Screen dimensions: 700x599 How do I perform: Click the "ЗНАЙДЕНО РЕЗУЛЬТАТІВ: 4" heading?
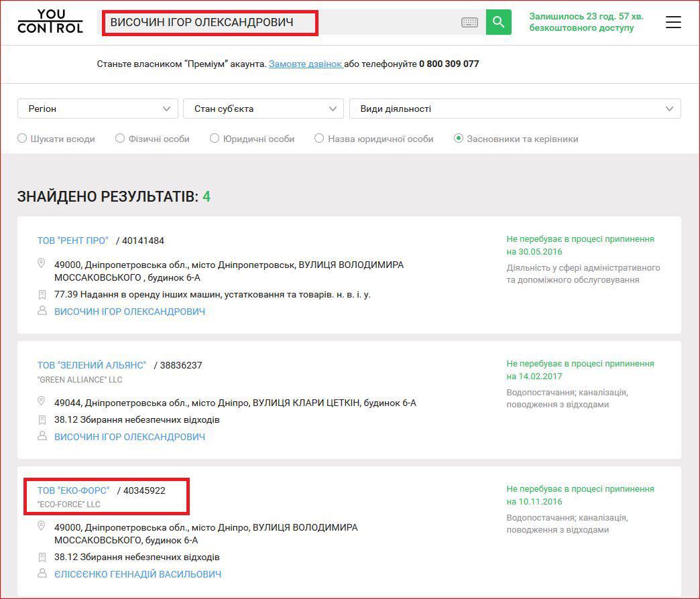(114, 196)
